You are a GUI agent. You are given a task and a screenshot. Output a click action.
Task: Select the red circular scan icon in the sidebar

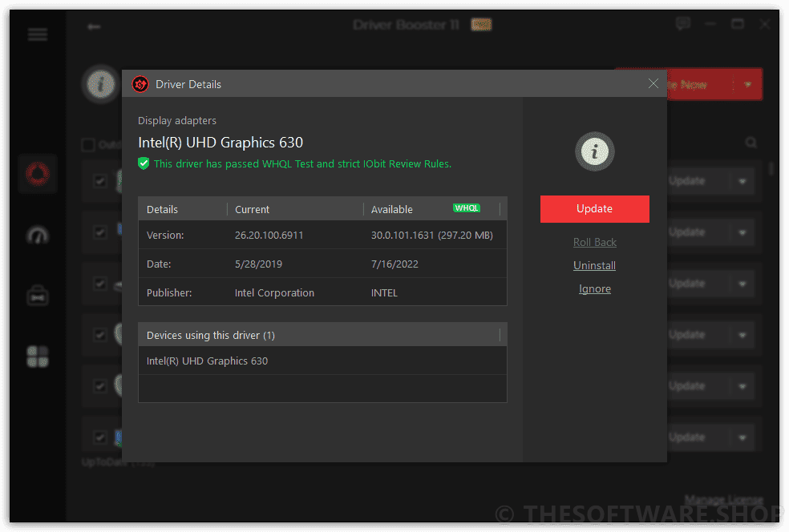[x=38, y=174]
